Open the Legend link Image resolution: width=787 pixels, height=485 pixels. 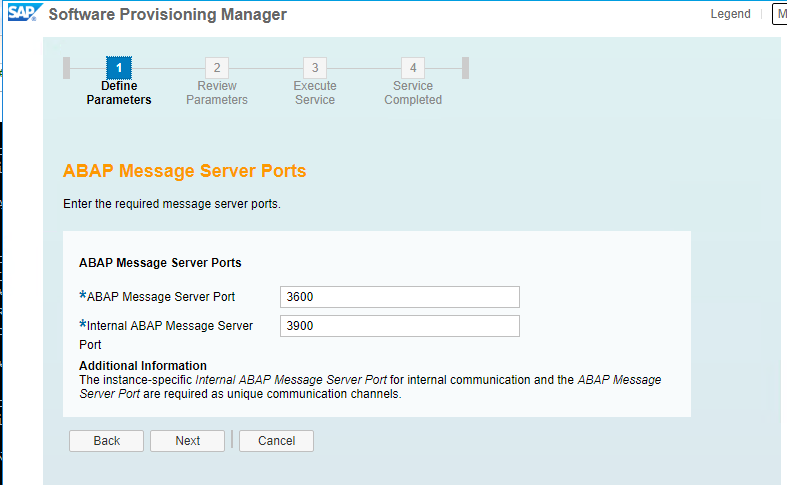[x=730, y=14]
